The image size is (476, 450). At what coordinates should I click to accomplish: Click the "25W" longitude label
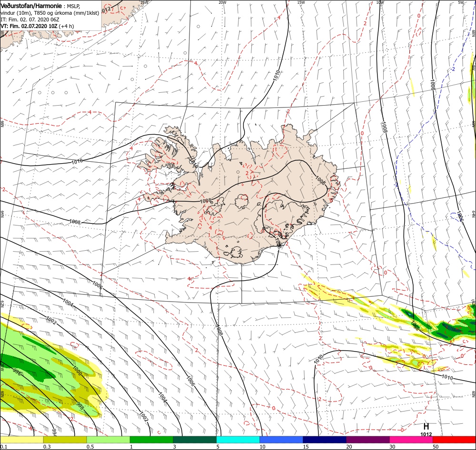pos(144,2)
